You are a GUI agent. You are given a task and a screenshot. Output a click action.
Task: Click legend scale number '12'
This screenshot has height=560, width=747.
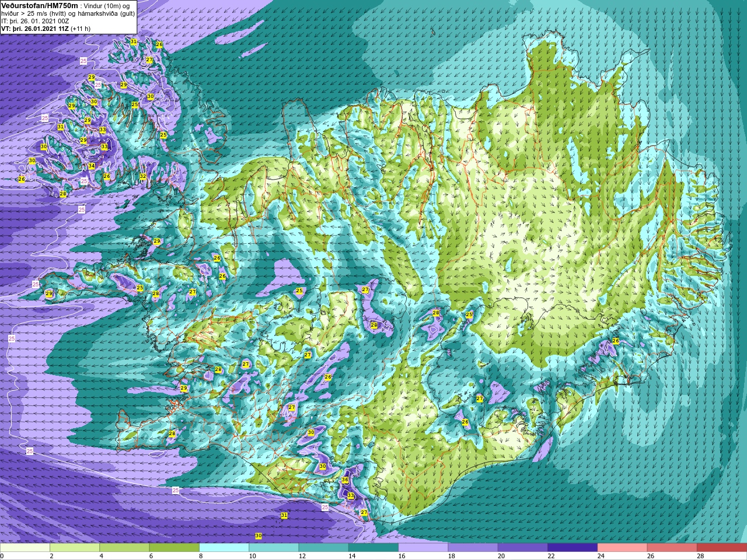point(302,556)
